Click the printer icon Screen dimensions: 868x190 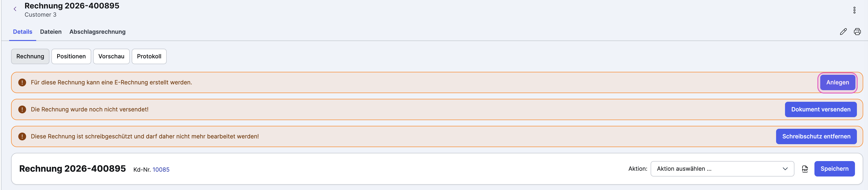click(x=857, y=32)
